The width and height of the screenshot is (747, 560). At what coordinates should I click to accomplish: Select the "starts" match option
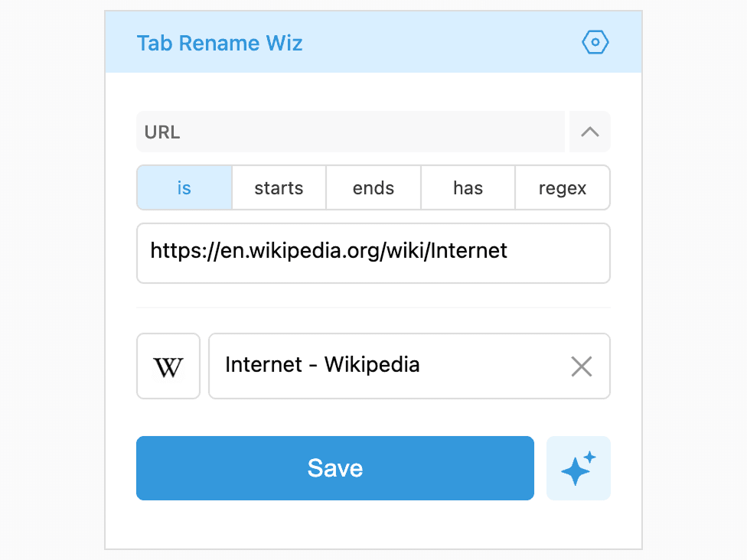point(279,187)
